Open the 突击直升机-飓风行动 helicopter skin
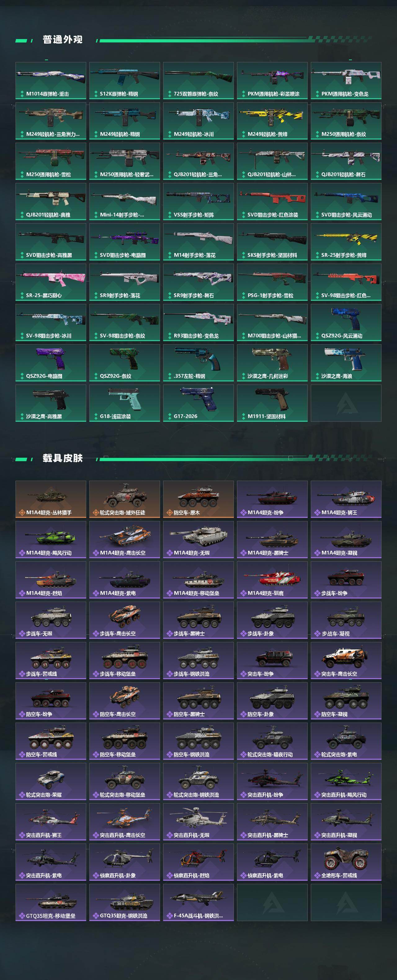Image resolution: width=397 pixels, height=980 pixels. pos(346,782)
